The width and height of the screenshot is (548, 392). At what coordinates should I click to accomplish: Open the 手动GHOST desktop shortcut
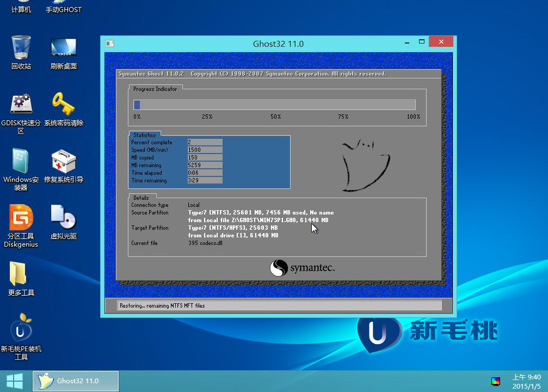click(x=64, y=7)
